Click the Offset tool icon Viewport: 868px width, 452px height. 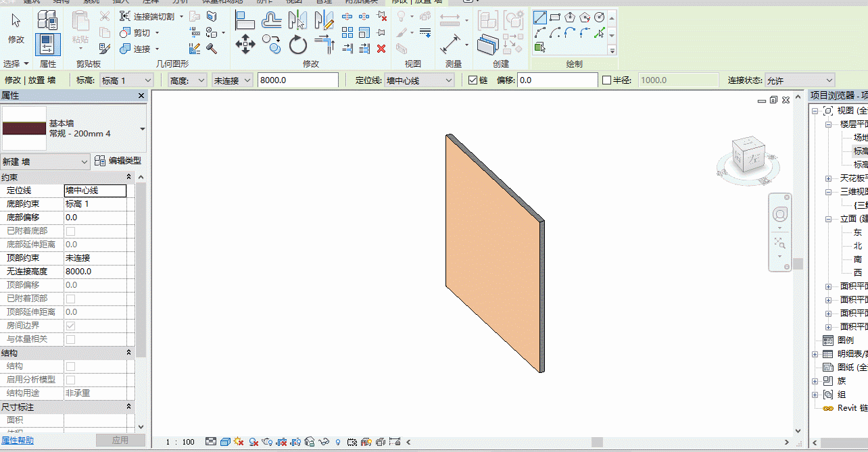(x=271, y=21)
